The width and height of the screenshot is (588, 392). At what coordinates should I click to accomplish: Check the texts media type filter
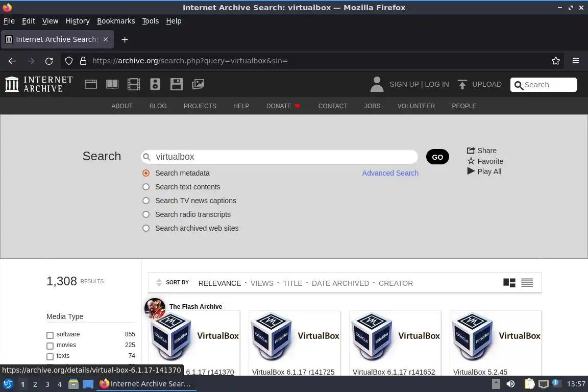(x=50, y=356)
